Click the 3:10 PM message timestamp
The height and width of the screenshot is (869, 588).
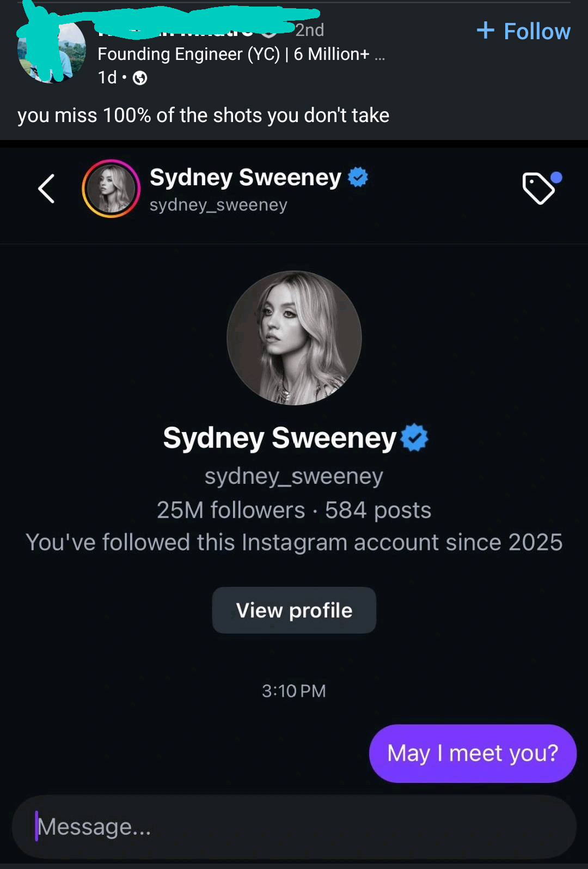(294, 691)
